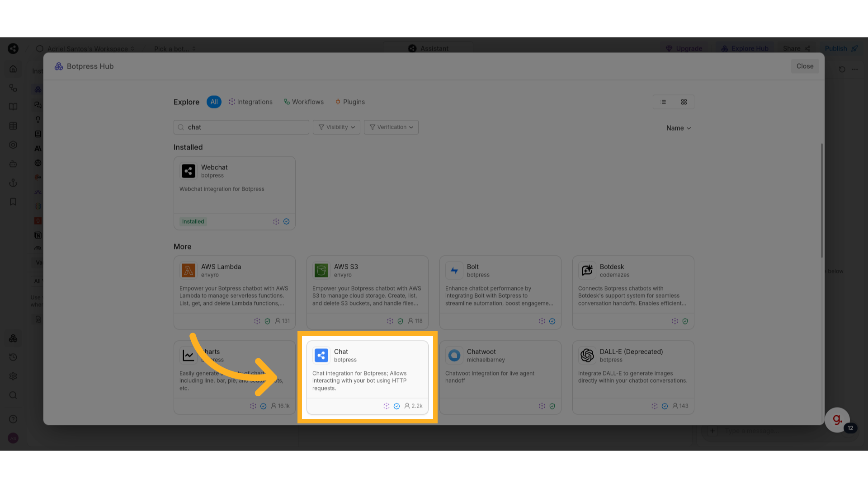868x488 pixels.
Task: Click the Botdesk logo icon
Action: pyautogui.click(x=587, y=270)
